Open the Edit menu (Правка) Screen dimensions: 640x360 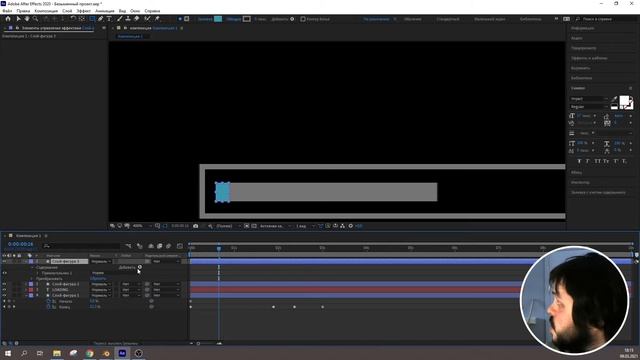click(x=23, y=11)
